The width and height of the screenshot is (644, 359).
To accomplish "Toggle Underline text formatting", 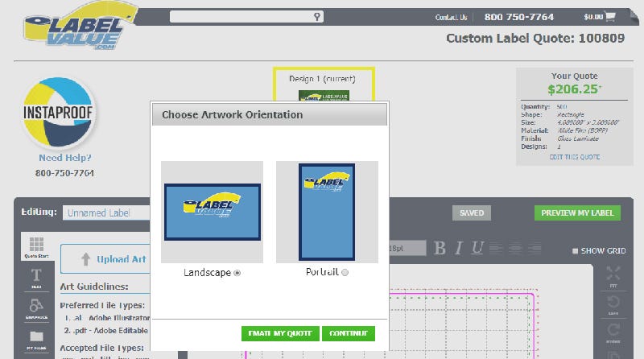I will coord(477,248).
